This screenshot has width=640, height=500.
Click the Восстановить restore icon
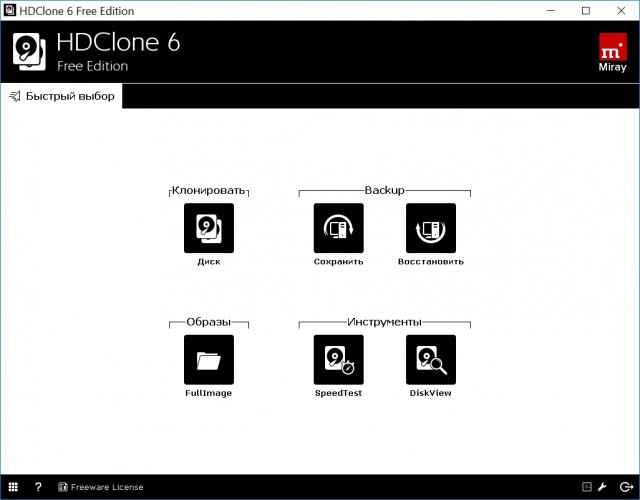[431, 228]
